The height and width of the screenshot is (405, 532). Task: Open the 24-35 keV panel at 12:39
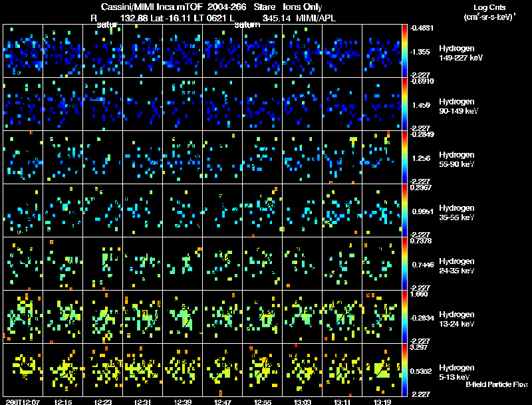coord(182,264)
